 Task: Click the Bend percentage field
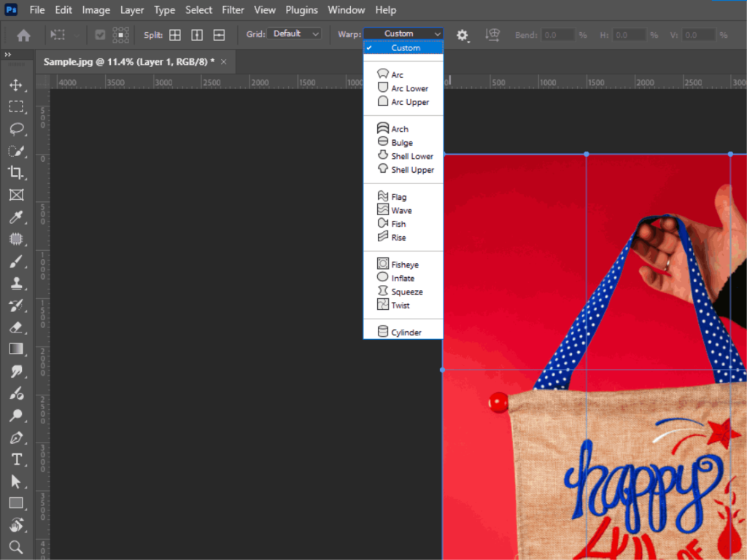coord(558,35)
